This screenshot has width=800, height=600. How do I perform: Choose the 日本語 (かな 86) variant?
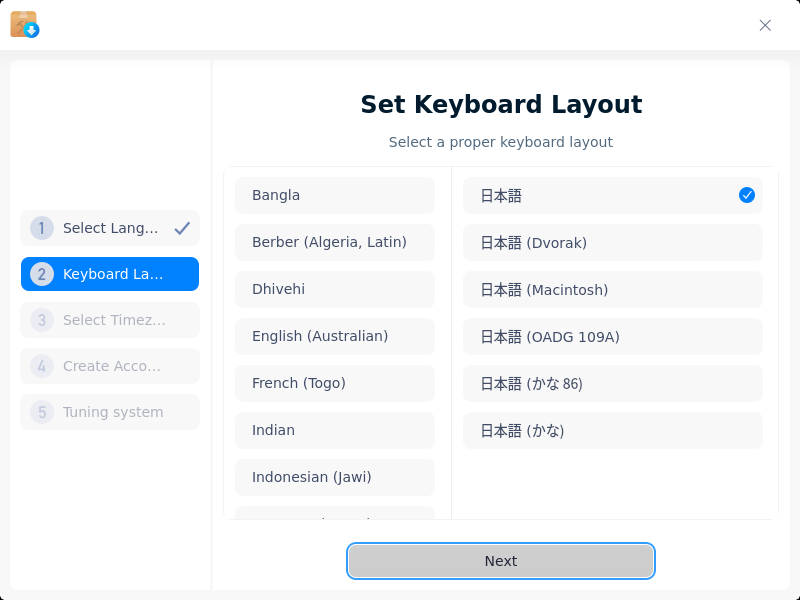click(612, 383)
